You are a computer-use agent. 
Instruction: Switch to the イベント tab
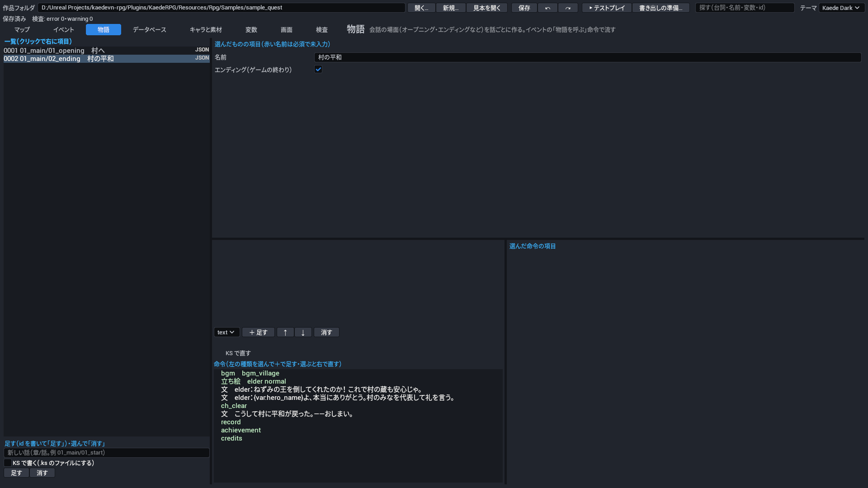point(63,30)
